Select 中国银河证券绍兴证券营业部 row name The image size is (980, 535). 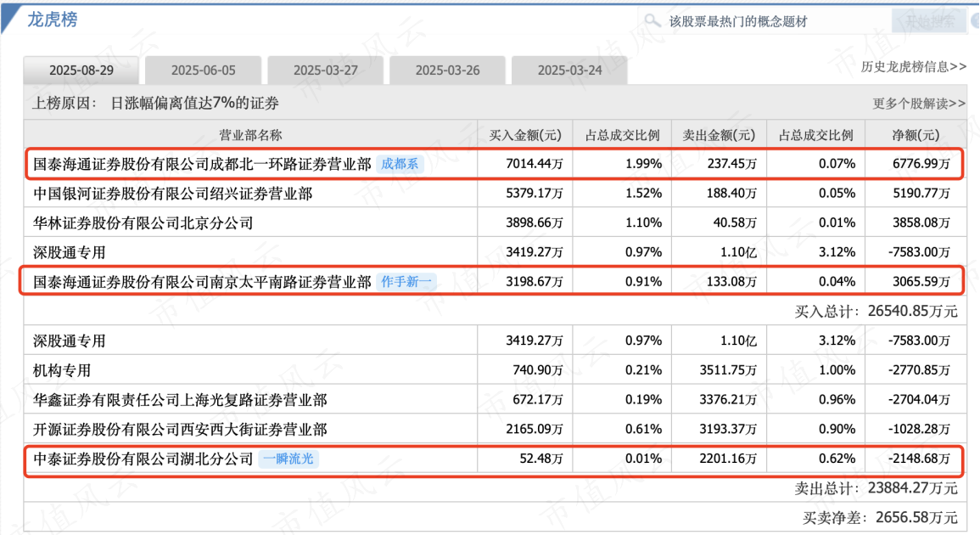tap(172, 194)
